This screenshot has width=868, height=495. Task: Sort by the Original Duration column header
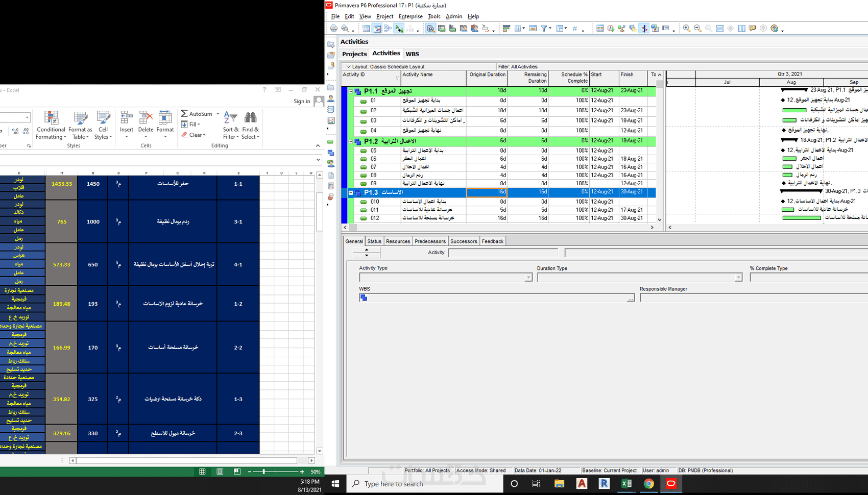pyautogui.click(x=487, y=78)
